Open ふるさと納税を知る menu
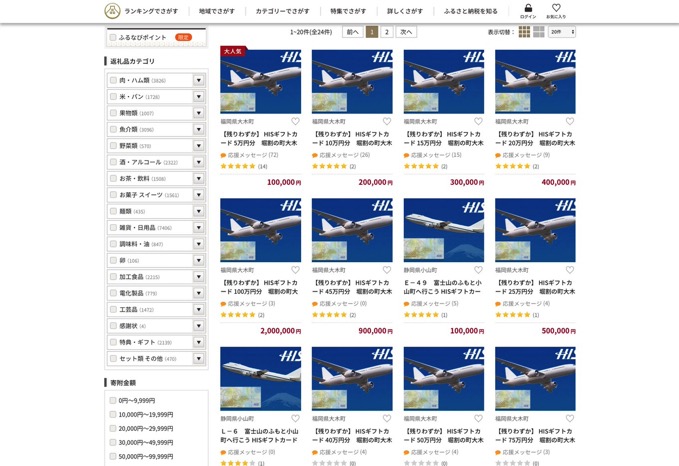 471,11
